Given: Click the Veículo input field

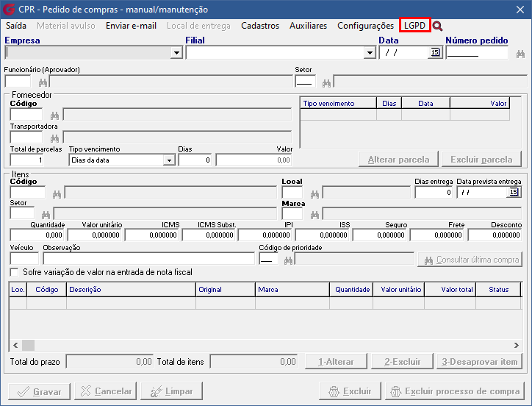Looking at the screenshot, I should (24, 259).
